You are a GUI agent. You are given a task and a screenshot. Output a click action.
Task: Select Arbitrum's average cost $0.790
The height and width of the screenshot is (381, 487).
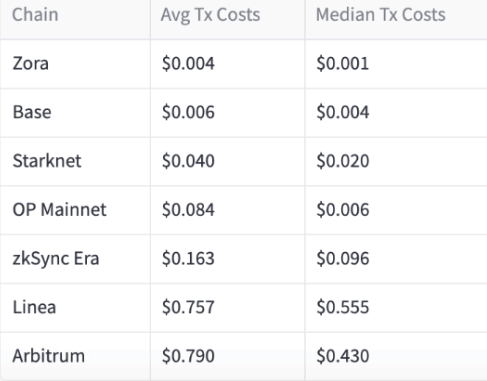point(188,356)
